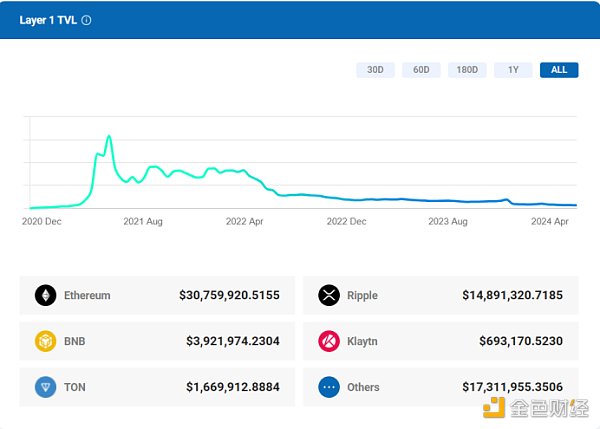
Task: Click the 2022 Apr axis label
Action: (245, 222)
